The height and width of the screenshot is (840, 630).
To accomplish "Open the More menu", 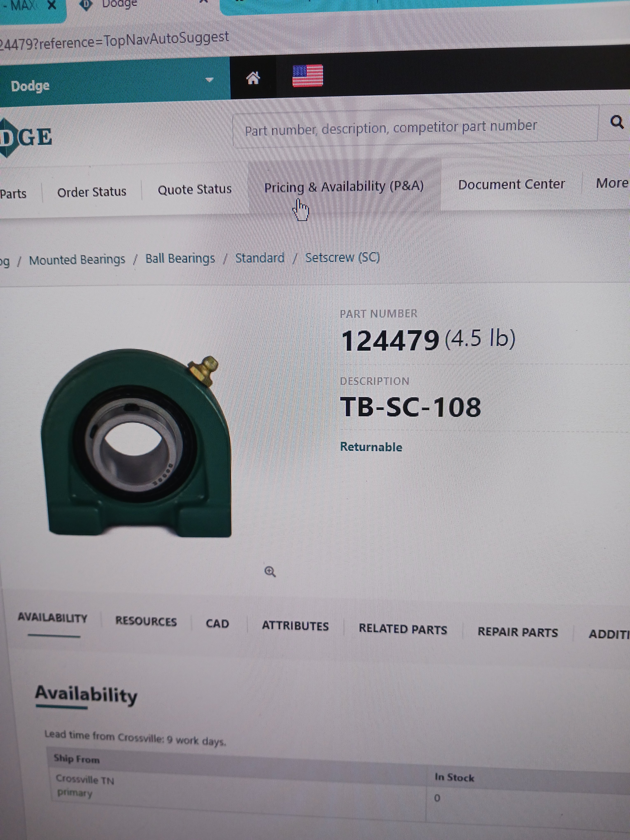I will pyautogui.click(x=612, y=183).
